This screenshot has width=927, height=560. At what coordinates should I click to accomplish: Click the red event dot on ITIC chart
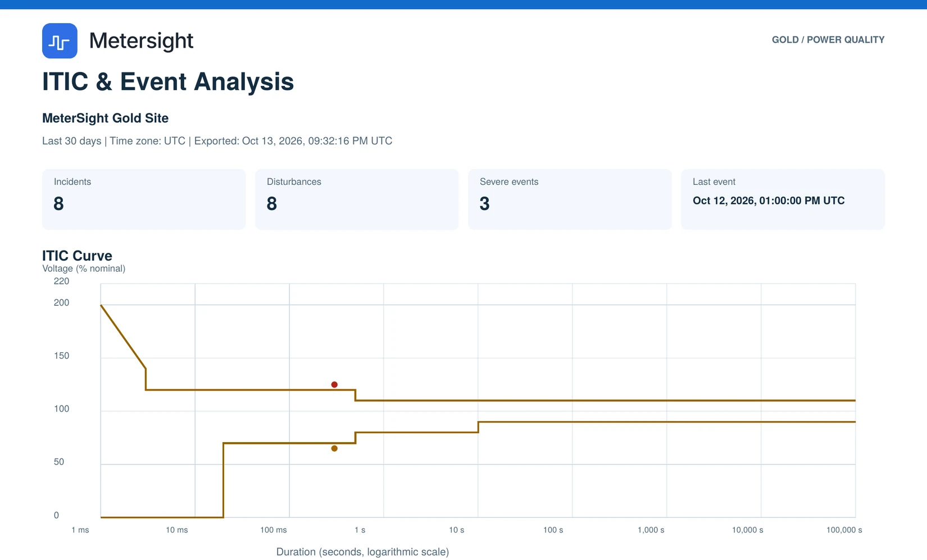pyautogui.click(x=334, y=385)
